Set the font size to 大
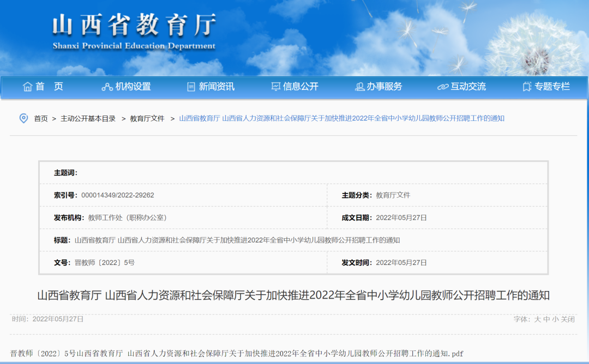Image resolution: width=589 pixels, height=364 pixels. click(x=538, y=319)
